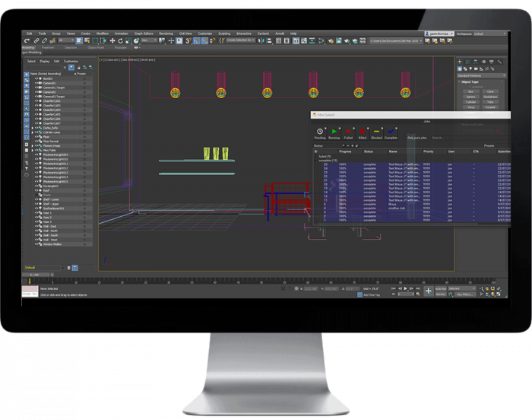
Task: Create a Sphere primitive
Action: pyautogui.click(x=471, y=97)
